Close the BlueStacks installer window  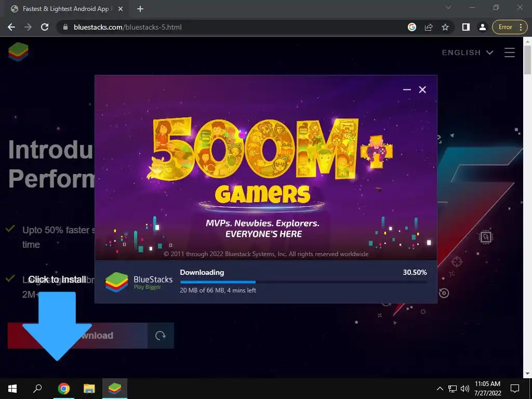422,89
